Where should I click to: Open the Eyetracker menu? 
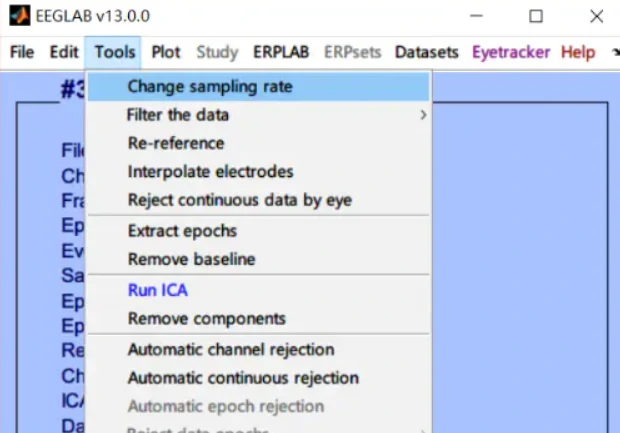tap(511, 52)
